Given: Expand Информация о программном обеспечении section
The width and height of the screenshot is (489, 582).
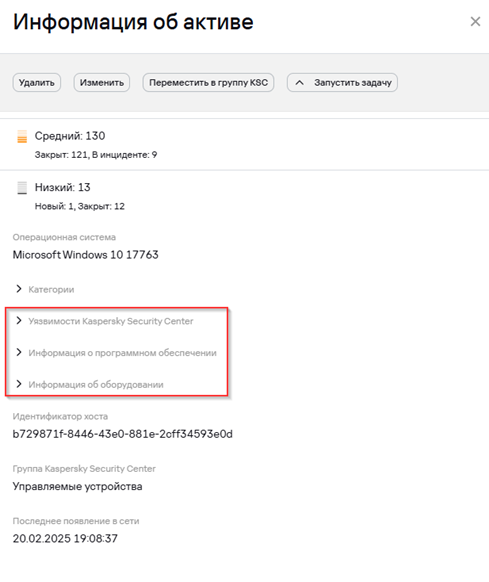Looking at the screenshot, I should (123, 353).
